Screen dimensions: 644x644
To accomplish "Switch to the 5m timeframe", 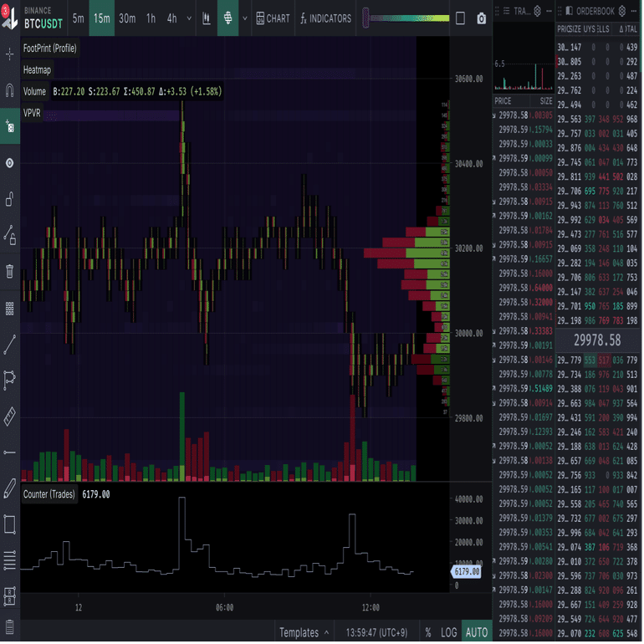I will pos(78,18).
